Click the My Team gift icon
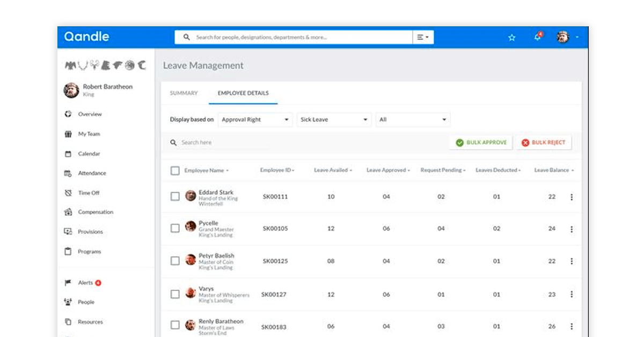The image size is (644, 337). tap(68, 134)
